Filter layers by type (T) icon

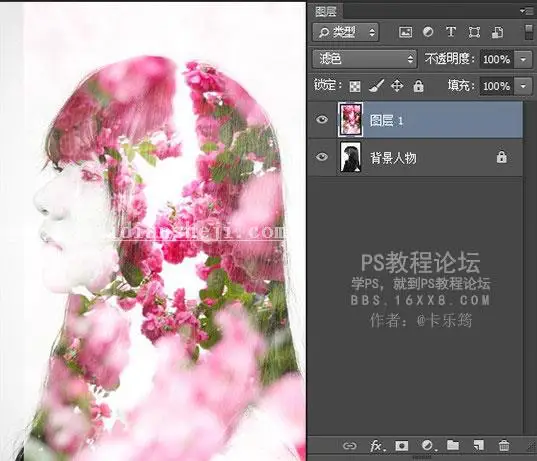click(x=451, y=32)
